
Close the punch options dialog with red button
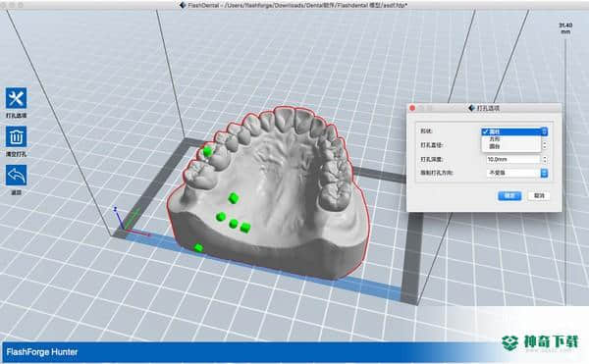(412, 108)
